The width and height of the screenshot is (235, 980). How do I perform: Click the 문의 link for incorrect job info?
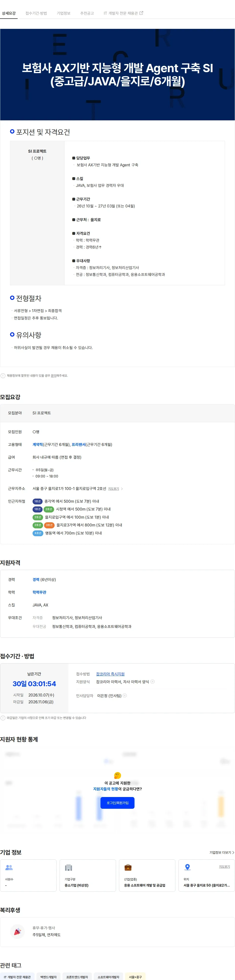point(54,376)
